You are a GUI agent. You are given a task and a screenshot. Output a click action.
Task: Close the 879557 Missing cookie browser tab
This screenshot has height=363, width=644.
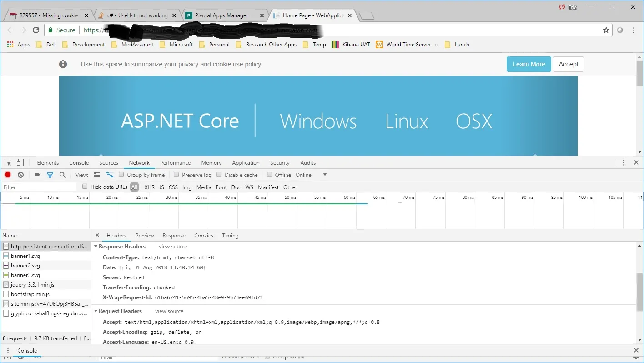[86, 15]
